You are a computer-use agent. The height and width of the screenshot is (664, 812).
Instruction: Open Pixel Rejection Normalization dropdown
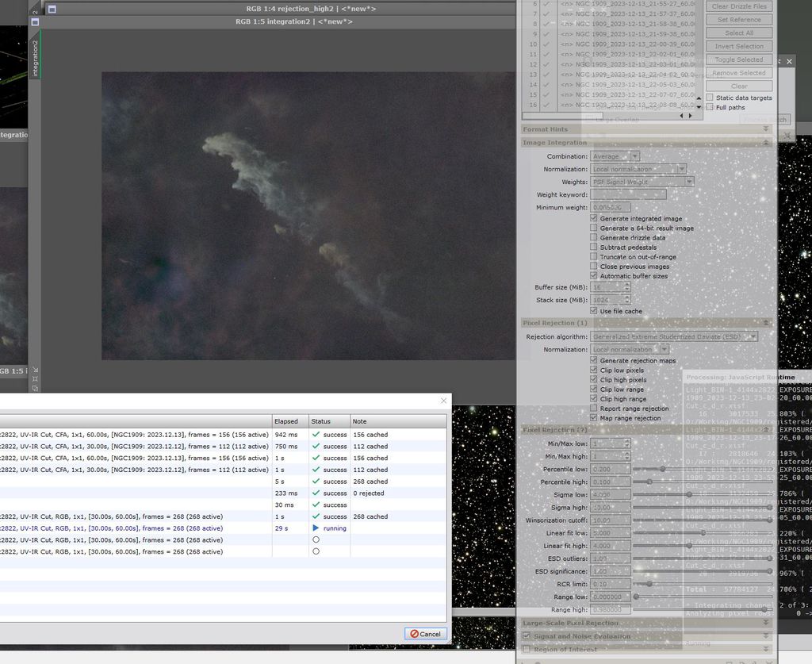[629, 350]
